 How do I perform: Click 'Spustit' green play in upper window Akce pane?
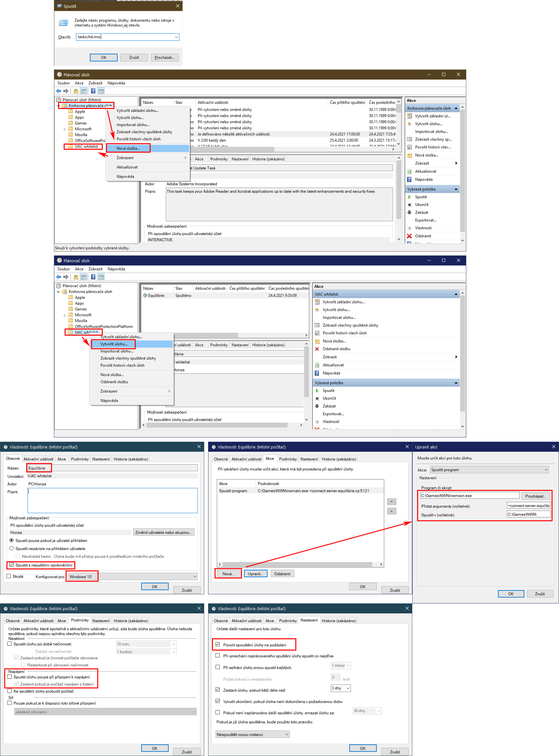421,197
